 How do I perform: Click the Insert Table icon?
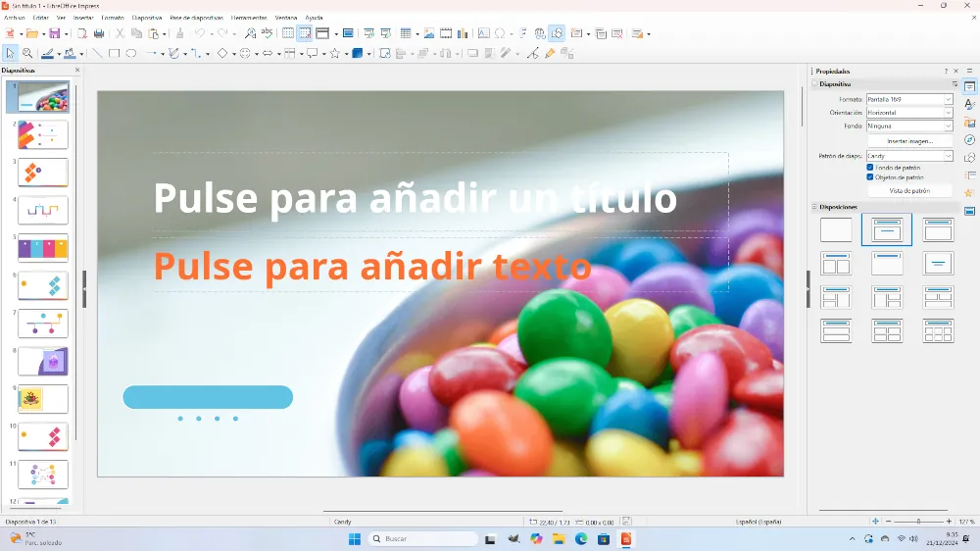coord(406,33)
